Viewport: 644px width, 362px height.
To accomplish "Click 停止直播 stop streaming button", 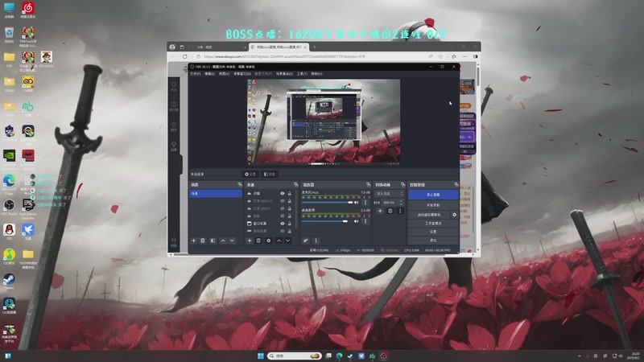I will tap(433, 195).
